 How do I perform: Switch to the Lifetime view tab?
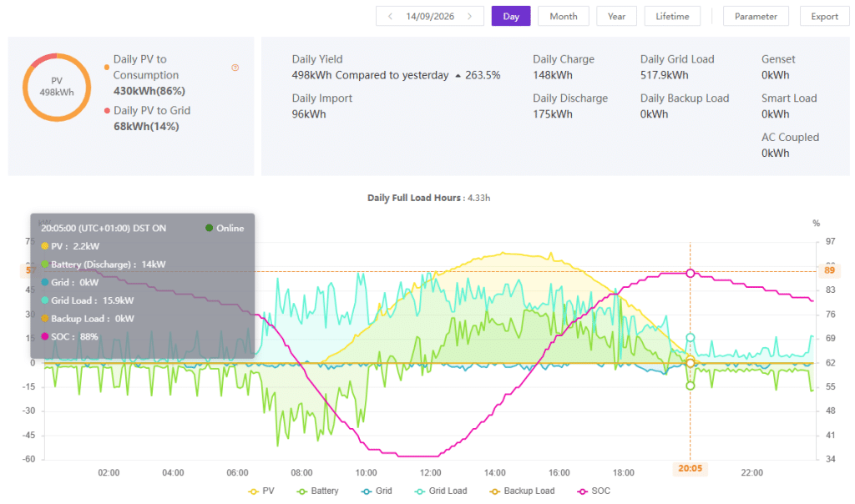click(672, 17)
